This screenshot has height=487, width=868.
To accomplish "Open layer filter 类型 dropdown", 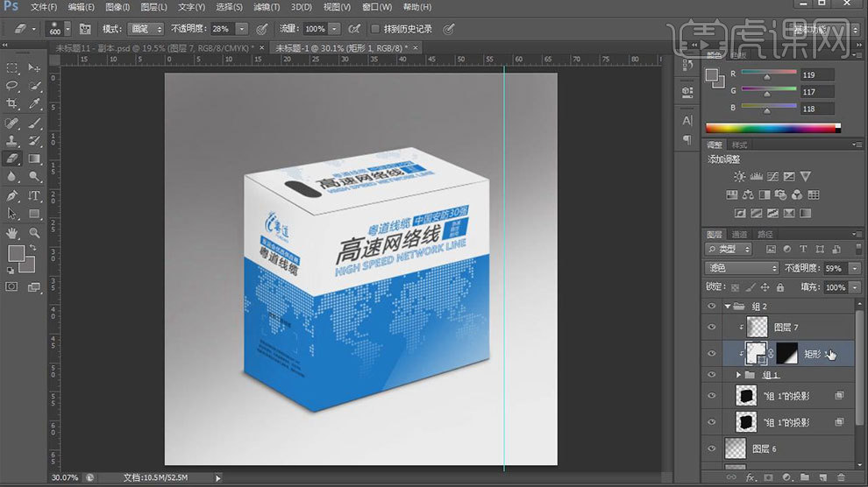I will tap(729, 250).
